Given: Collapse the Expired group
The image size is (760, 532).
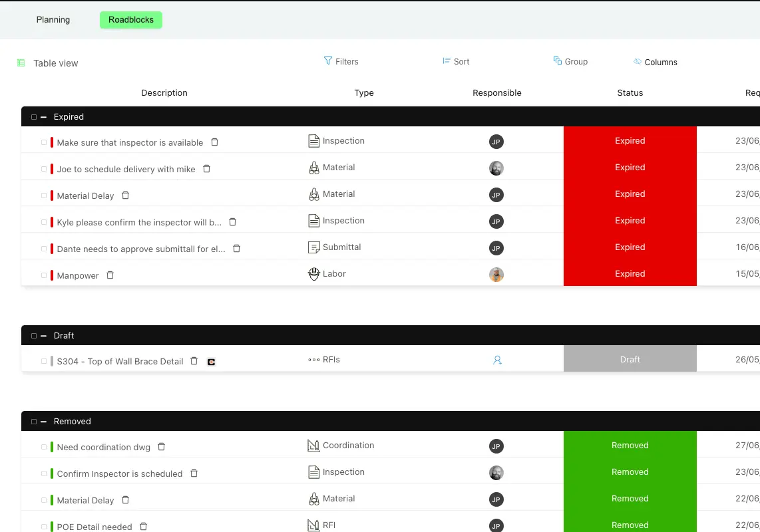Looking at the screenshot, I should coord(43,116).
